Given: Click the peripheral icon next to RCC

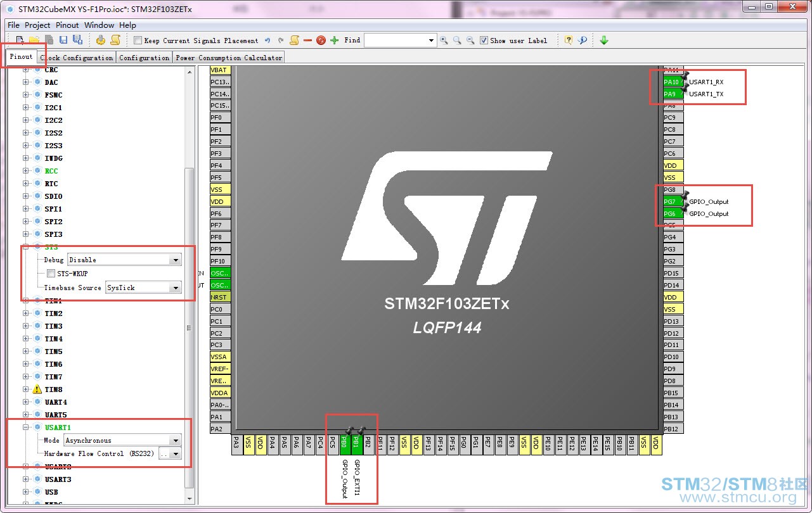Looking at the screenshot, I should click(37, 171).
